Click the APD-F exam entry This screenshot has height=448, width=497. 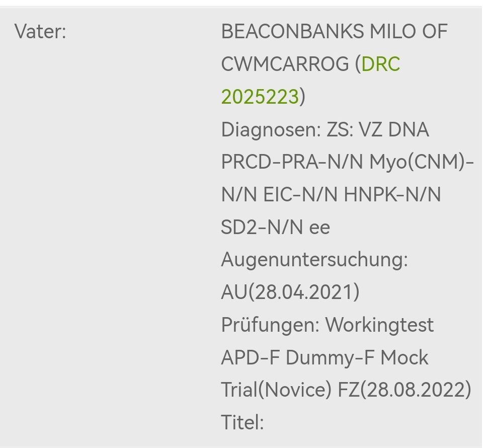pyautogui.click(x=251, y=357)
